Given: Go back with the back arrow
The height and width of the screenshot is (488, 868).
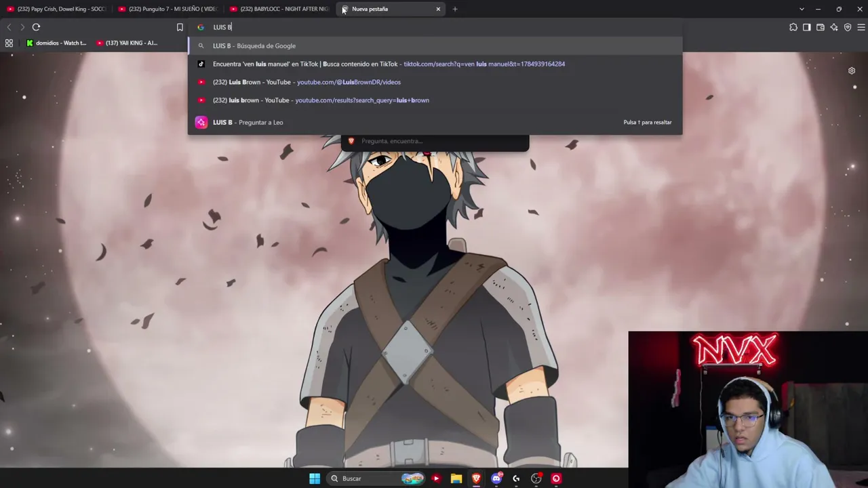Looking at the screenshot, I should (9, 27).
